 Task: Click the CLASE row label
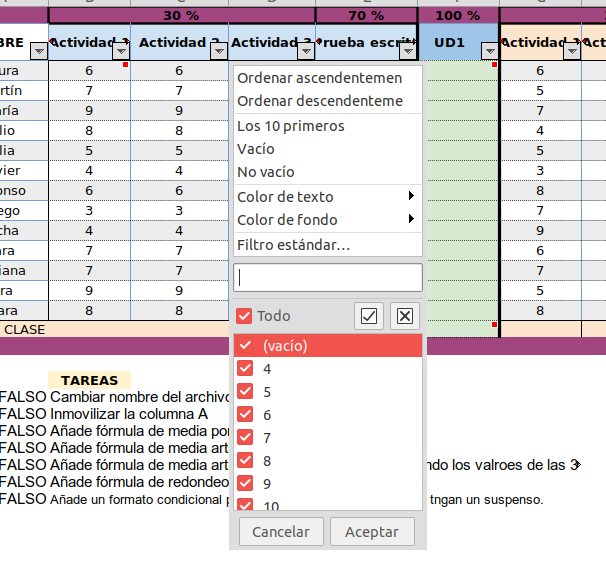click(x=24, y=330)
